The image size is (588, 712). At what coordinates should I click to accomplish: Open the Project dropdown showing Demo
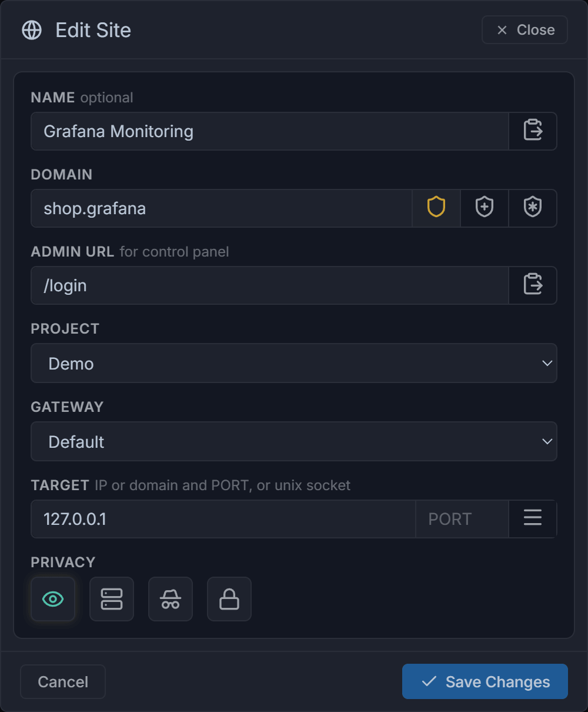[x=294, y=363]
